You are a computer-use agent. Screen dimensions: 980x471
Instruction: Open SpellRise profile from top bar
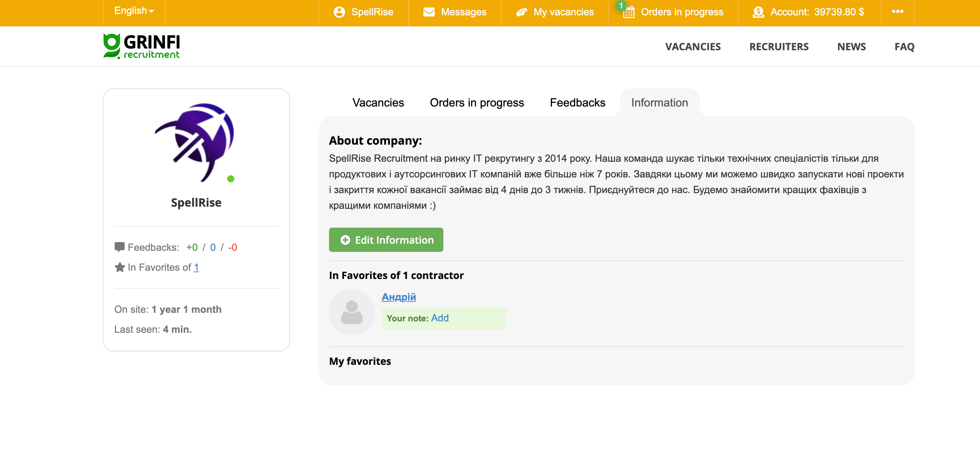click(363, 12)
